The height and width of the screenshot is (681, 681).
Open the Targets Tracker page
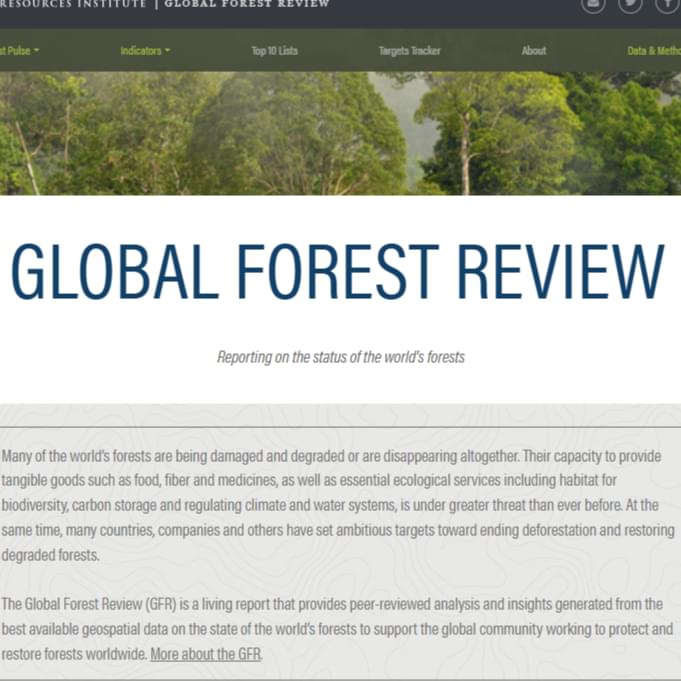409,50
